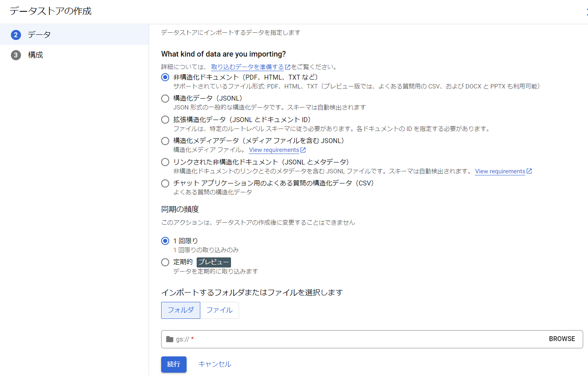Click the BROWSE button
Image resolution: width=588 pixels, height=375 pixels.
tap(562, 339)
